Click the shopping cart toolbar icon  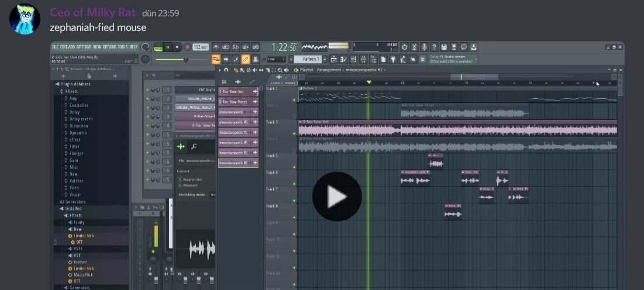pos(423,60)
